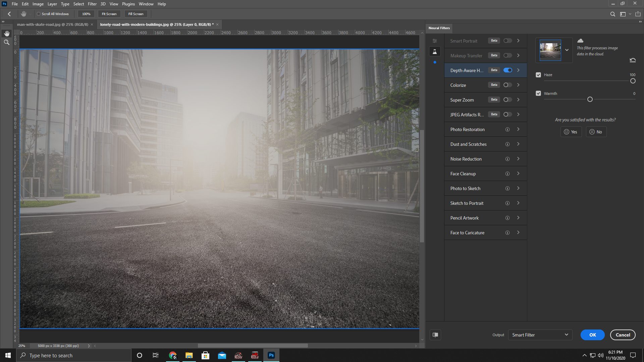Click the share image icon
This screenshot has height=362, width=644.
(x=638, y=14)
